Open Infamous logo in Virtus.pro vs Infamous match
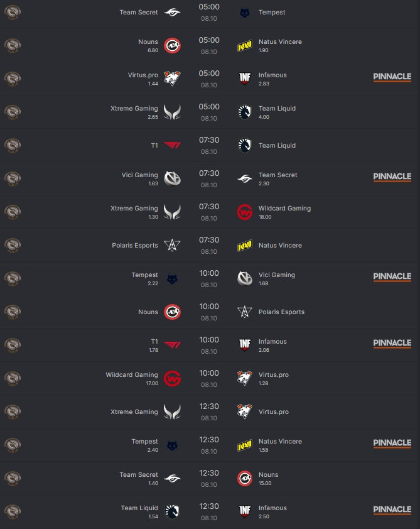The height and width of the screenshot is (529, 420). click(245, 79)
